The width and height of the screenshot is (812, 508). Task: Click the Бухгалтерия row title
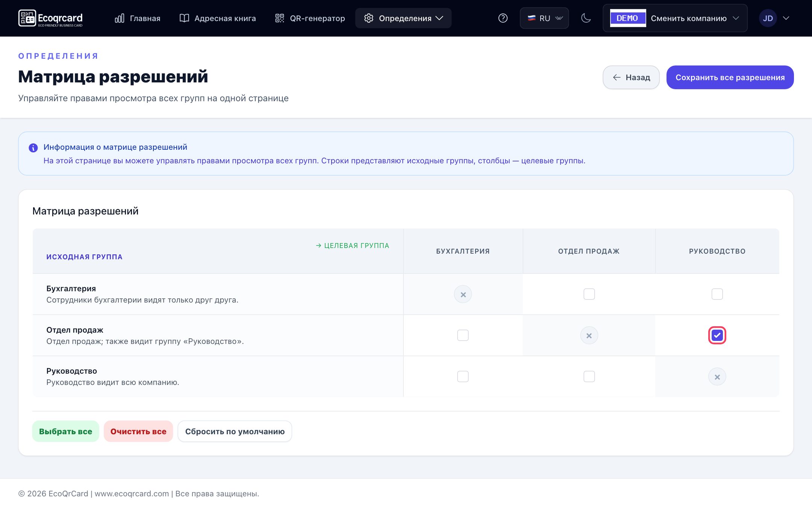coord(71,289)
